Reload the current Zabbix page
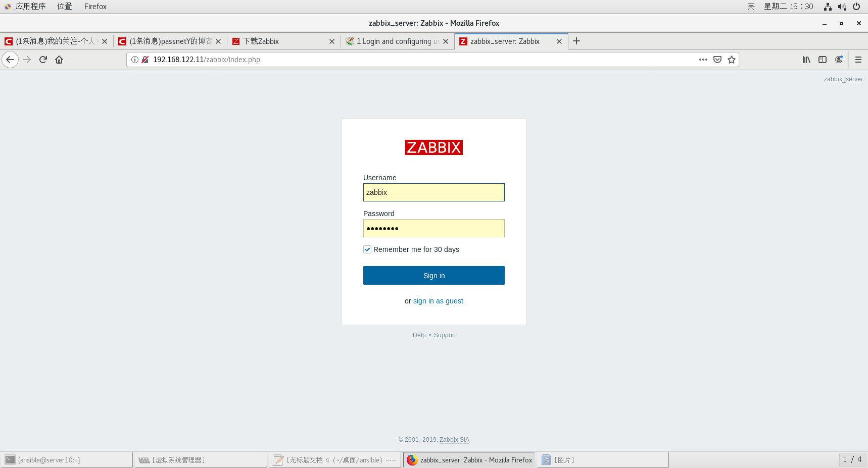 click(x=43, y=60)
